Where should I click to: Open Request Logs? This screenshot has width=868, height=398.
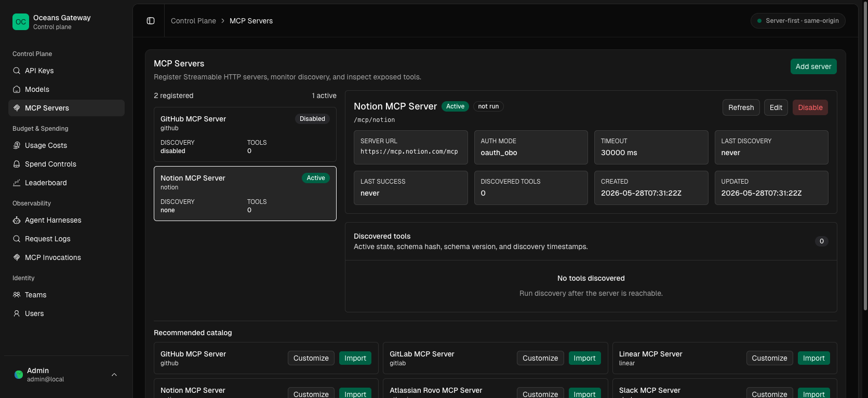tap(66, 239)
